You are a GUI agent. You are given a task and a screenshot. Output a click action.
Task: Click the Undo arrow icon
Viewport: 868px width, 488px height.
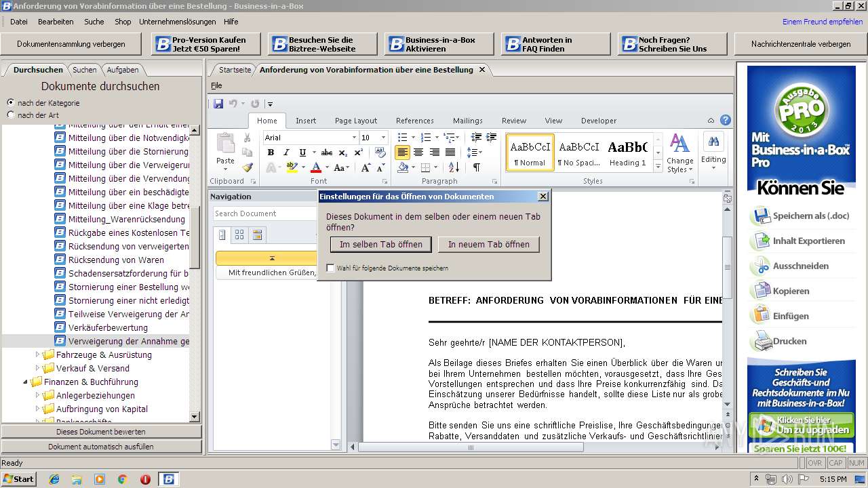tap(233, 104)
